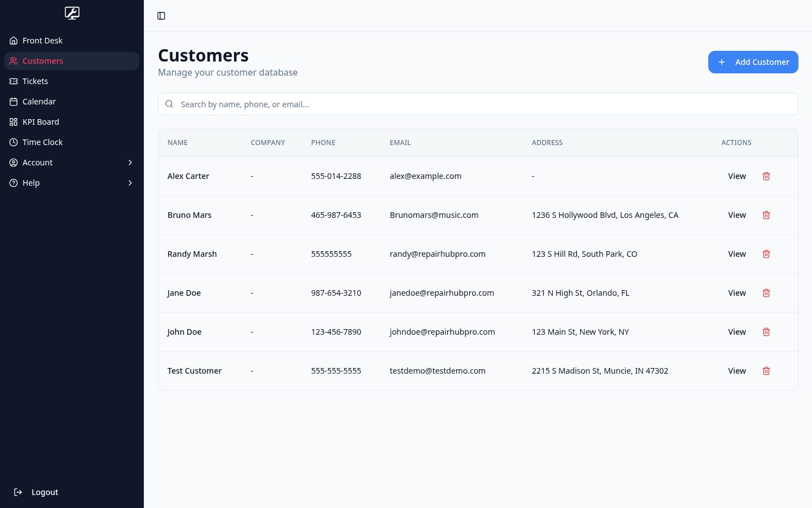Click trash icon for Randy Marsh
812x508 pixels.
766,254
